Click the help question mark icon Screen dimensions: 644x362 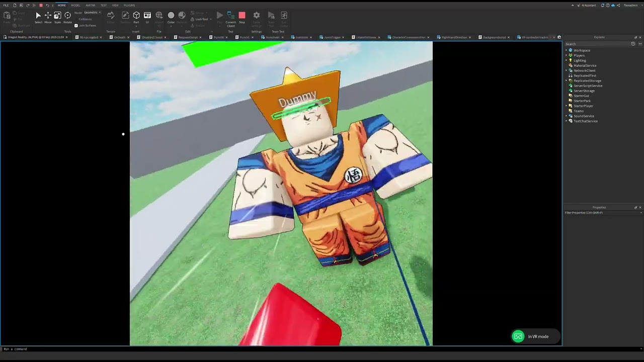(x=608, y=5)
